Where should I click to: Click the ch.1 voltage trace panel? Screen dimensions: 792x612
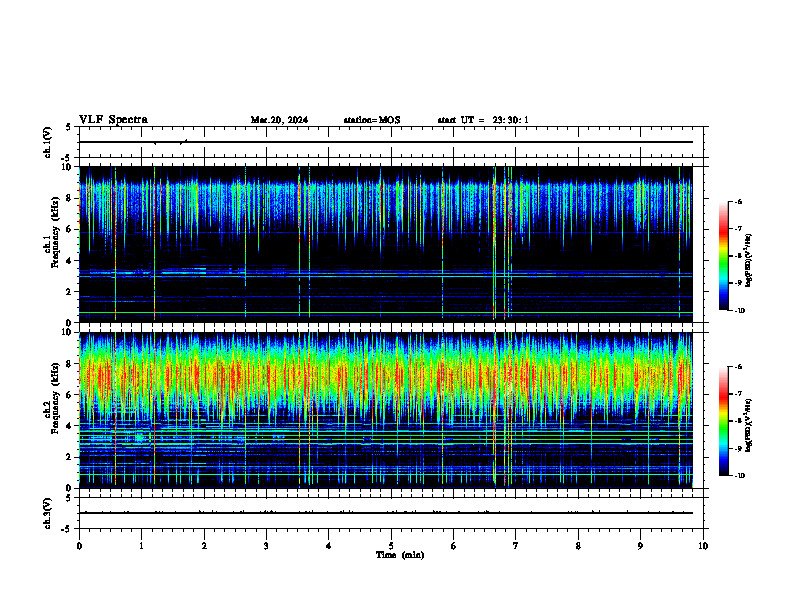click(391, 142)
